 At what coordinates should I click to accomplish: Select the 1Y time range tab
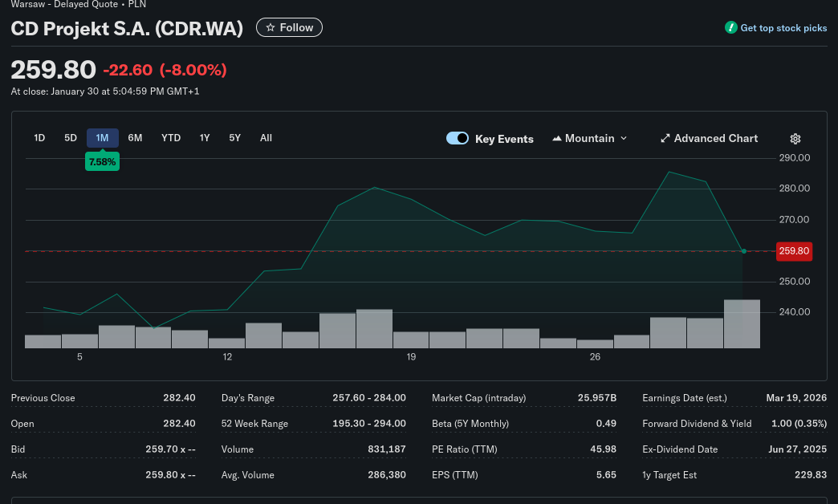click(205, 138)
